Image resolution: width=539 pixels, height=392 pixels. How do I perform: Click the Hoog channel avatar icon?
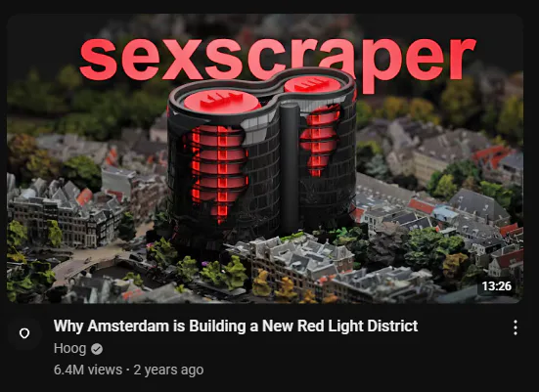pyautogui.click(x=24, y=333)
